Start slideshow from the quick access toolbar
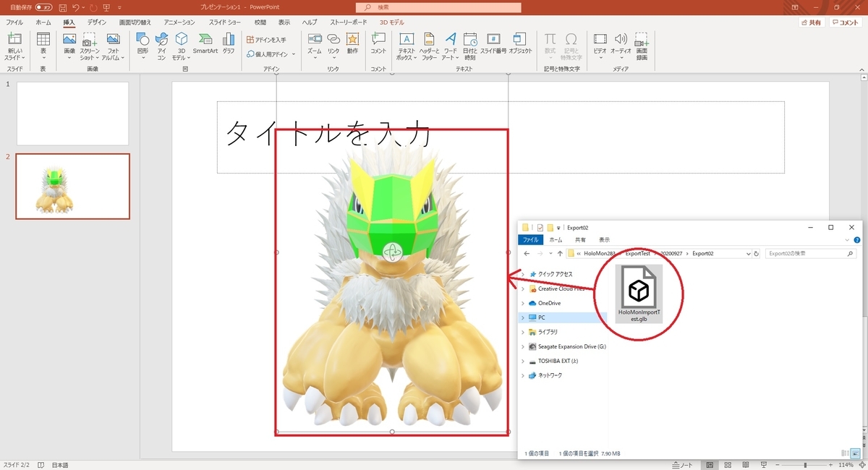Image resolution: width=868 pixels, height=470 pixels. pyautogui.click(x=106, y=7)
